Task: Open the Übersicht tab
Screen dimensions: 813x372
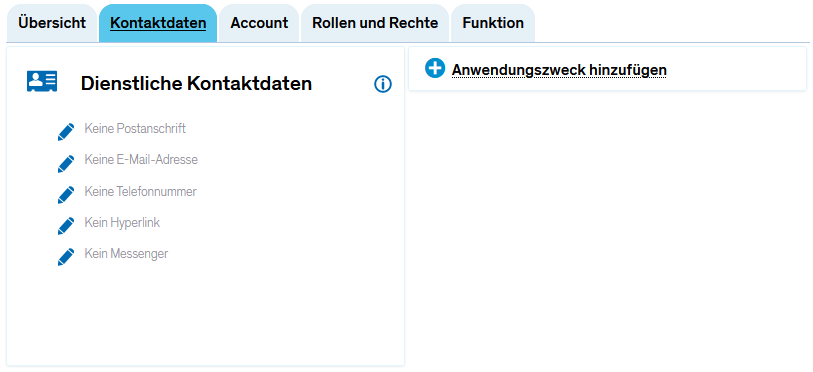Action: pyautogui.click(x=52, y=23)
